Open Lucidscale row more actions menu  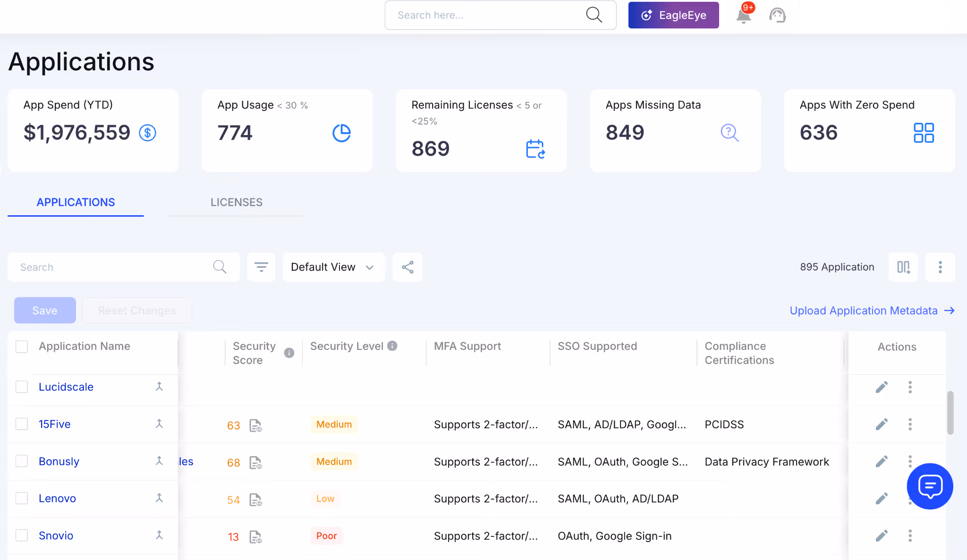tap(910, 387)
